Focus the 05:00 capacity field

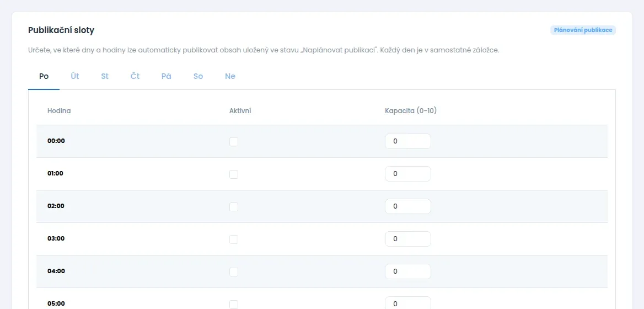tap(408, 303)
